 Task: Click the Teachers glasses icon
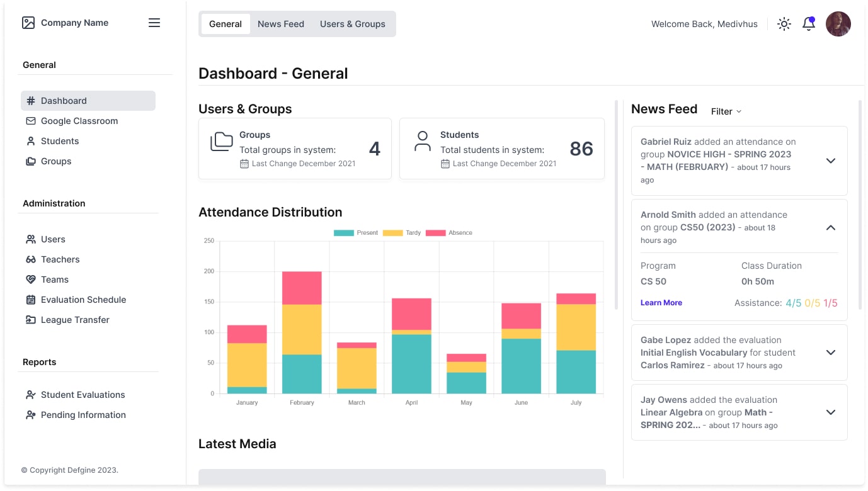[31, 259]
